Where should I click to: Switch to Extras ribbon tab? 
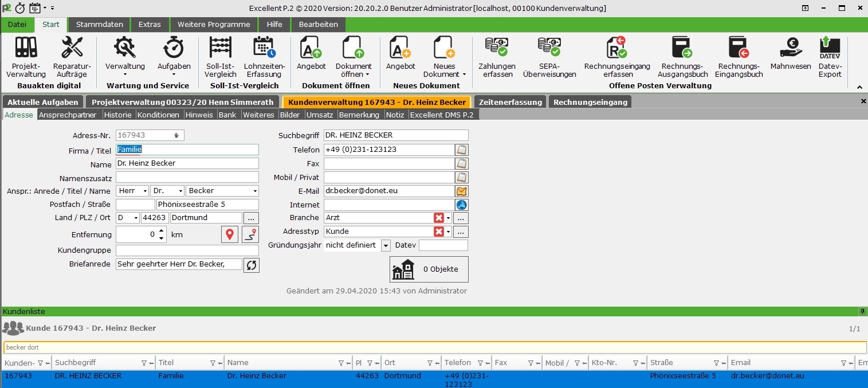[150, 24]
